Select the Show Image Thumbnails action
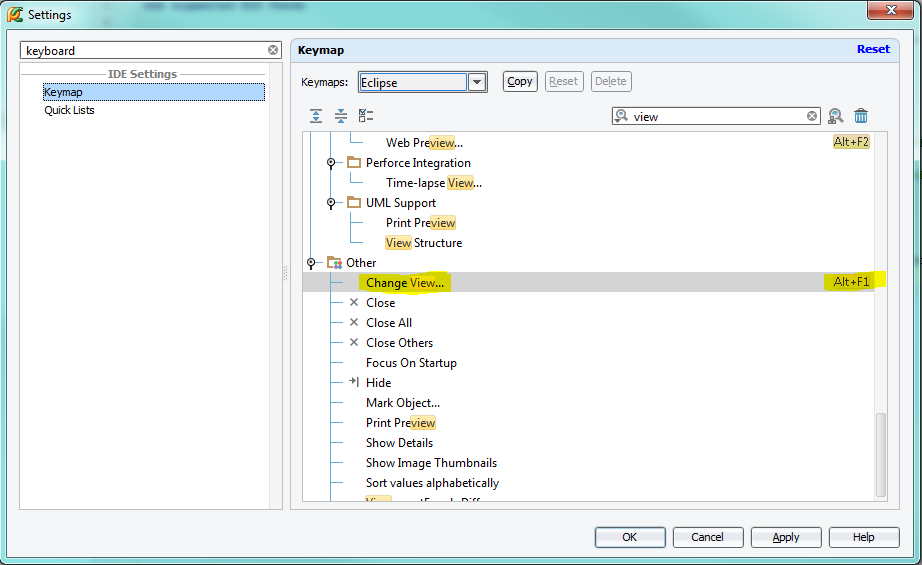 (431, 463)
